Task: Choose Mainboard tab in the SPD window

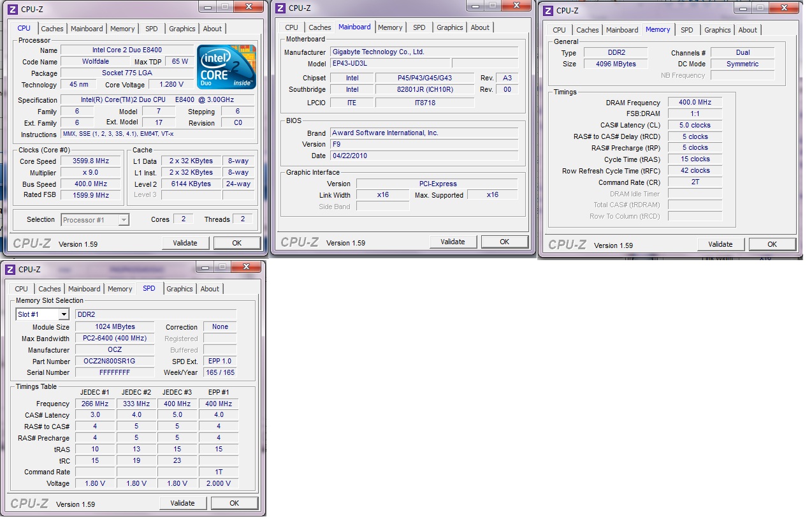Action: (84, 289)
